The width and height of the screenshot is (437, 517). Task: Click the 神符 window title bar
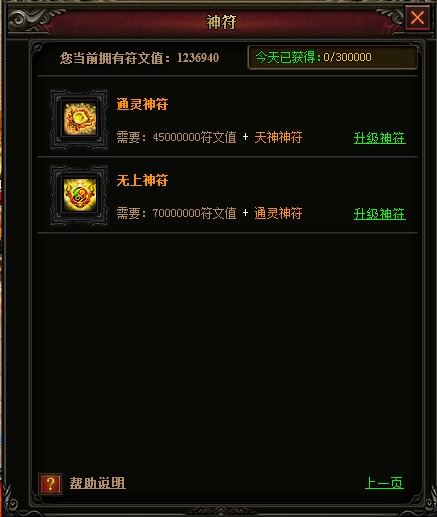tap(221, 22)
